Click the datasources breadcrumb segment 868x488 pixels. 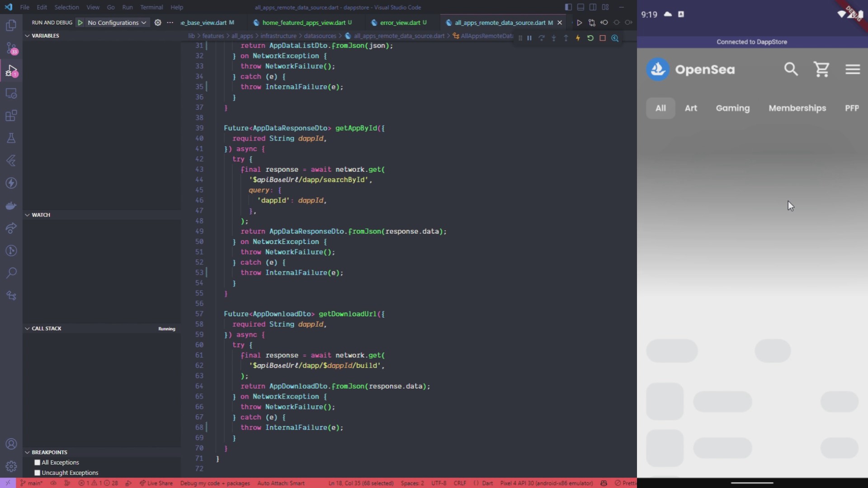point(320,36)
